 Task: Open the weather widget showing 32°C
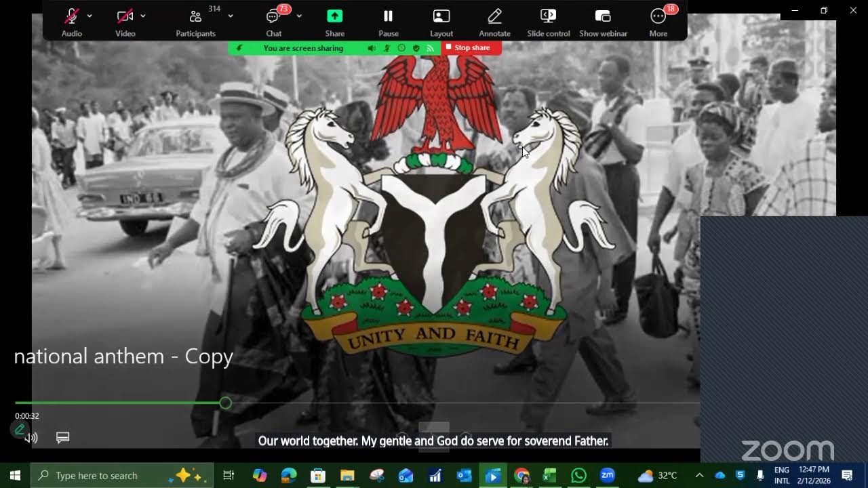658,476
